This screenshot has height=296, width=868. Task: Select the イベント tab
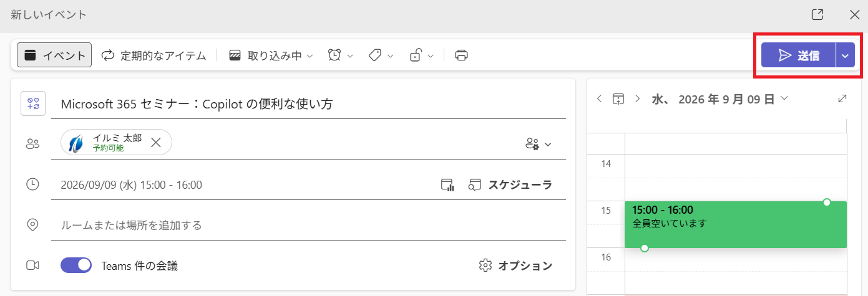tap(54, 55)
